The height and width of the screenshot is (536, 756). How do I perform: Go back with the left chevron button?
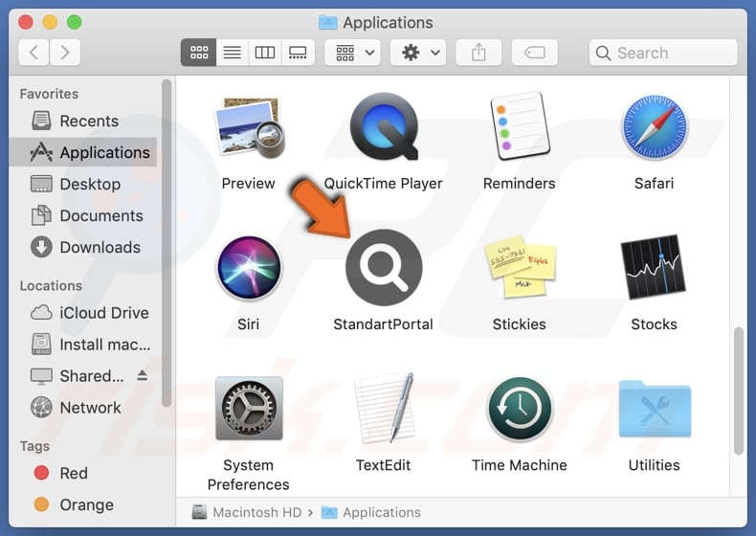coord(33,52)
